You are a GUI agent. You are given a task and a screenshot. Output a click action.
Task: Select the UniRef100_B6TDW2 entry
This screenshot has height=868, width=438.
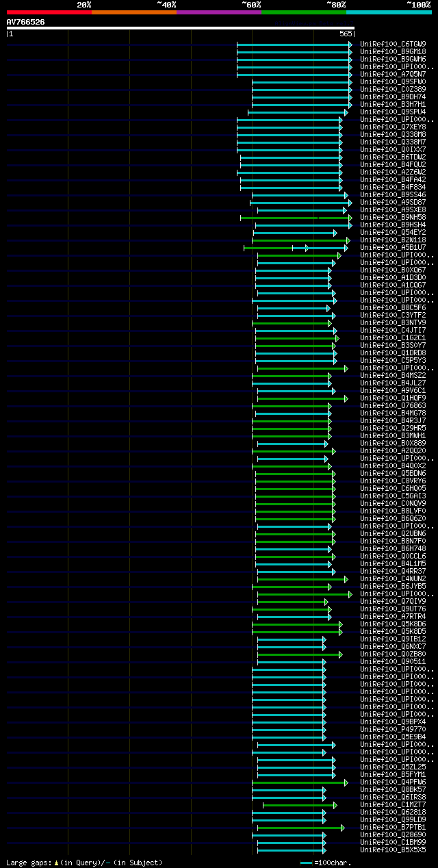[393, 157]
